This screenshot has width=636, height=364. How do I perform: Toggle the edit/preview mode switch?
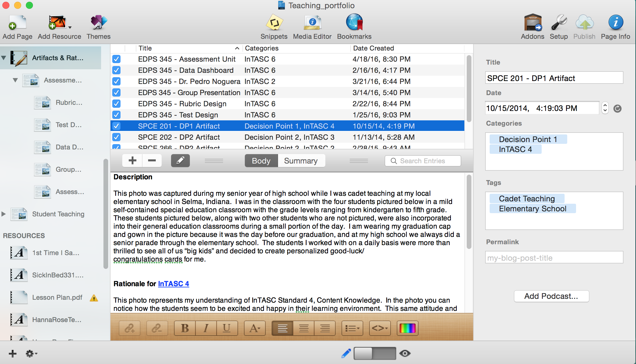(375, 353)
